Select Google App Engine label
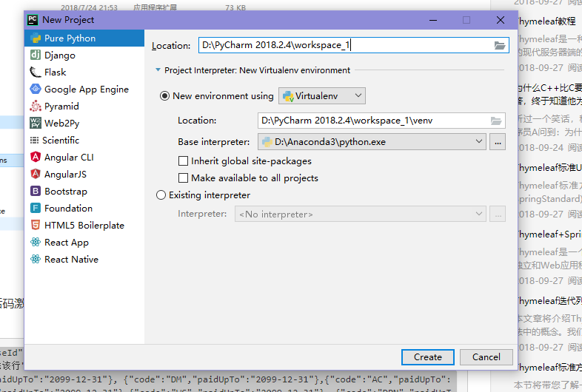Viewport: 582px width, 392px height. tap(87, 89)
